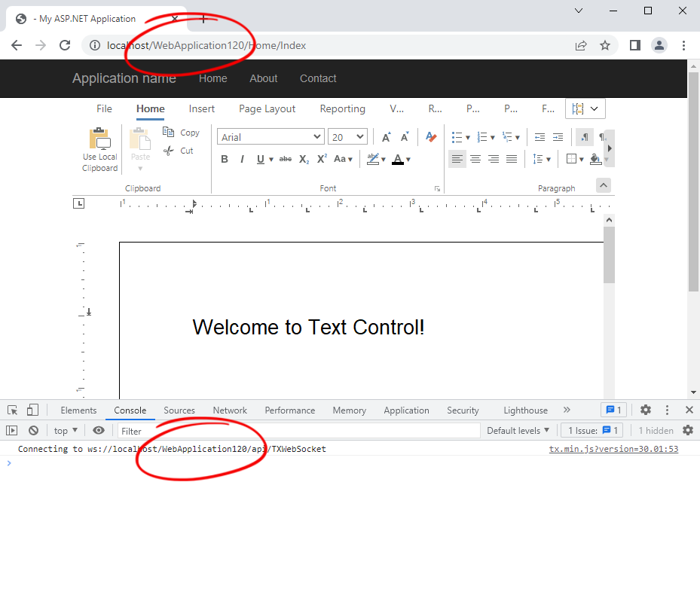
Task: Justify the paragraph
Action: (x=512, y=159)
